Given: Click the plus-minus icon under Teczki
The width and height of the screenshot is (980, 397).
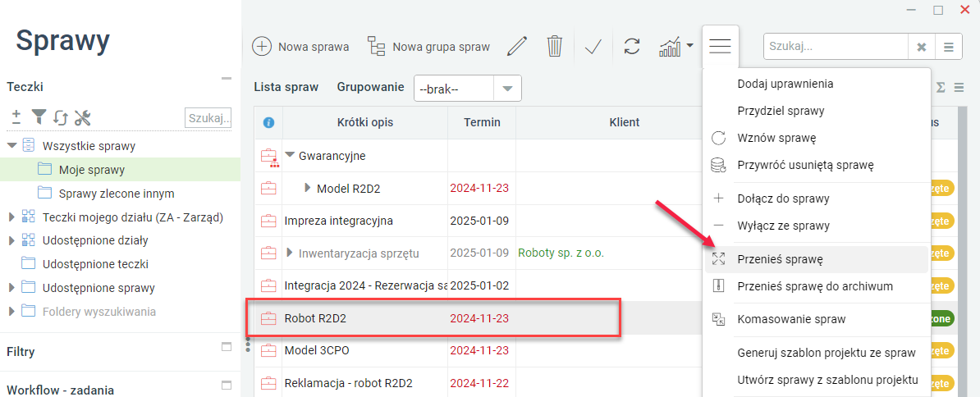Looking at the screenshot, I should pos(17,116).
